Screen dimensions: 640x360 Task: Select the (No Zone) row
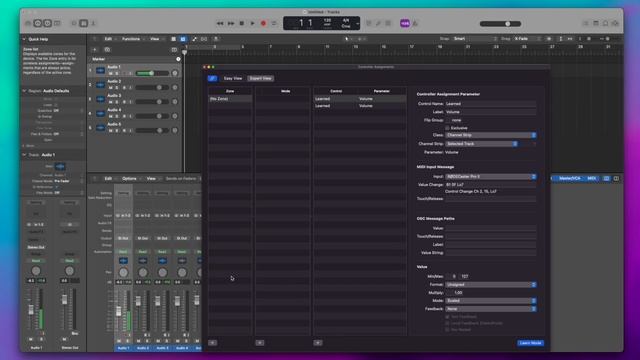(x=230, y=99)
